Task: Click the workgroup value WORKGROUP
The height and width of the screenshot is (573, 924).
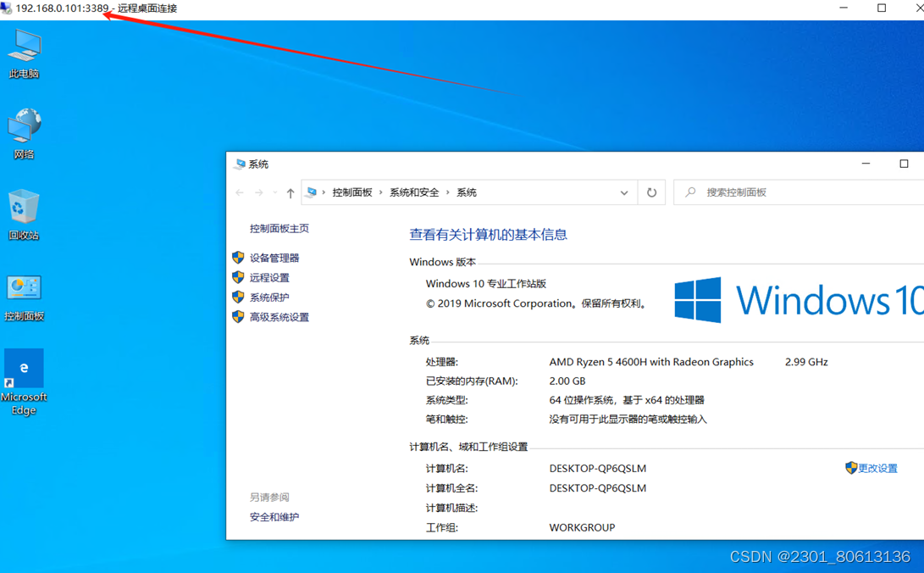Action: click(x=582, y=527)
